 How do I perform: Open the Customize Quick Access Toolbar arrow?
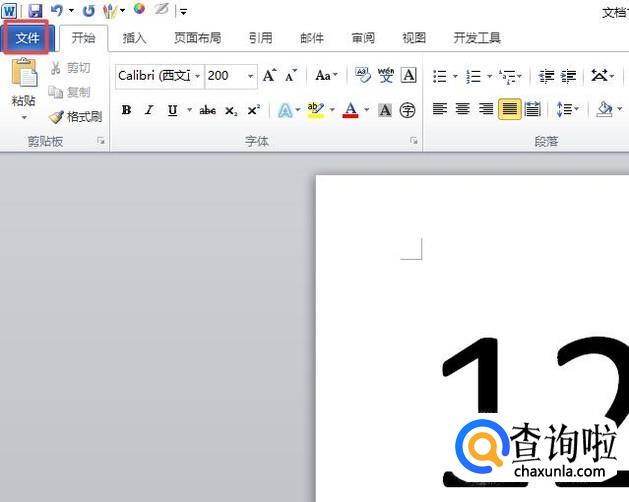183,12
